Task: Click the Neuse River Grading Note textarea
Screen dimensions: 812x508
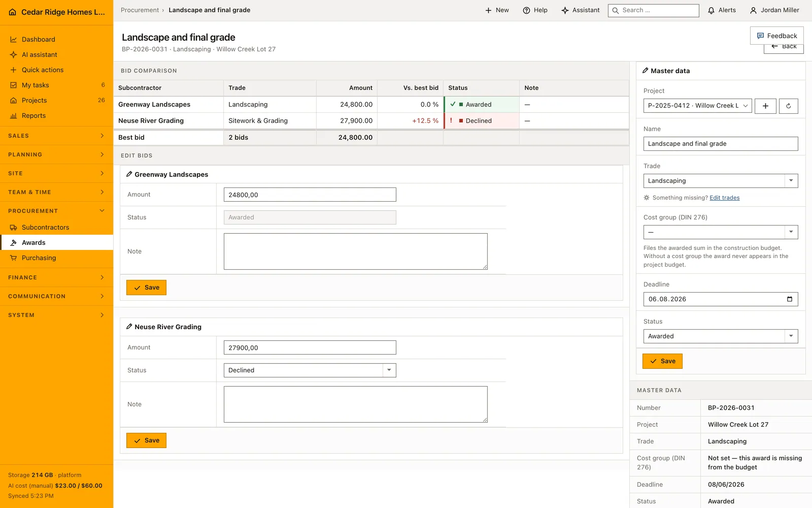Action: click(356, 404)
